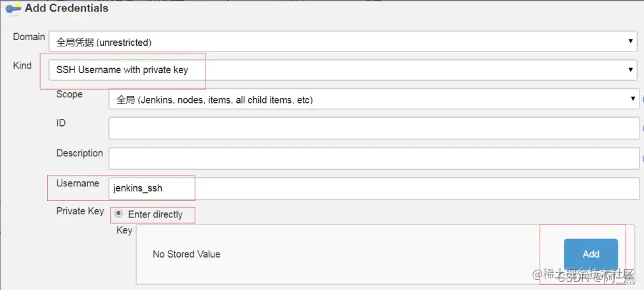Click the Kind dropdown arrow
644x290 pixels.
[630, 70]
